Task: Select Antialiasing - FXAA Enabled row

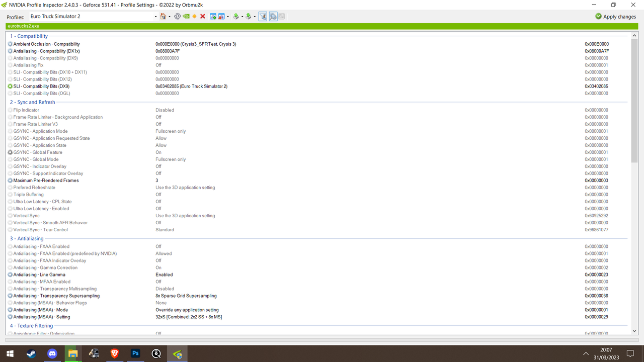Action: (x=318, y=247)
